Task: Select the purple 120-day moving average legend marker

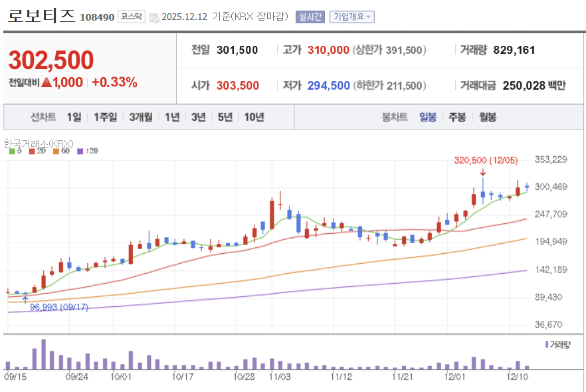Action: [x=81, y=151]
